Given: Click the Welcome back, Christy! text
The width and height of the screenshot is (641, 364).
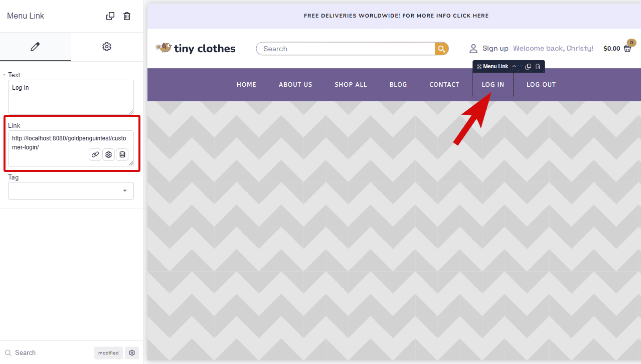Looking at the screenshot, I should [553, 49].
